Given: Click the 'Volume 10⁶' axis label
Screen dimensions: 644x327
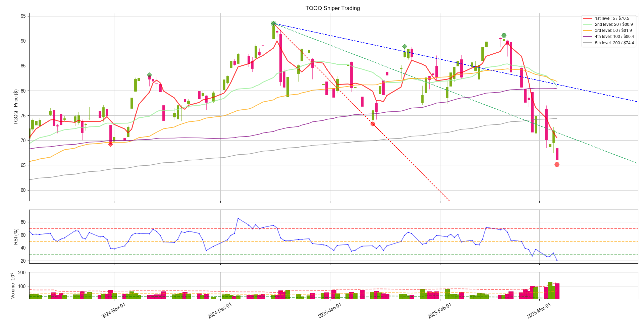Looking at the screenshot, I should pos(13,285).
